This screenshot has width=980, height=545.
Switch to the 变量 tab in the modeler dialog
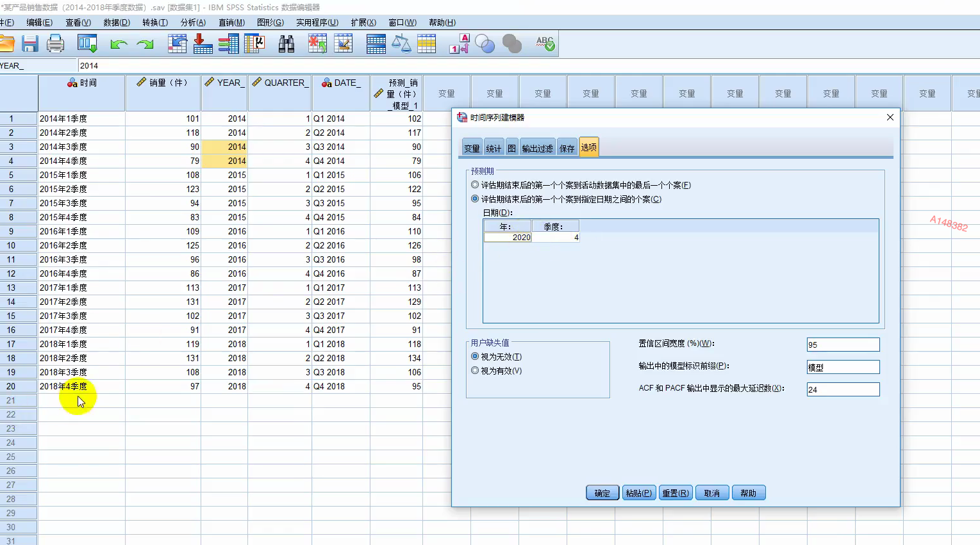pyautogui.click(x=472, y=148)
